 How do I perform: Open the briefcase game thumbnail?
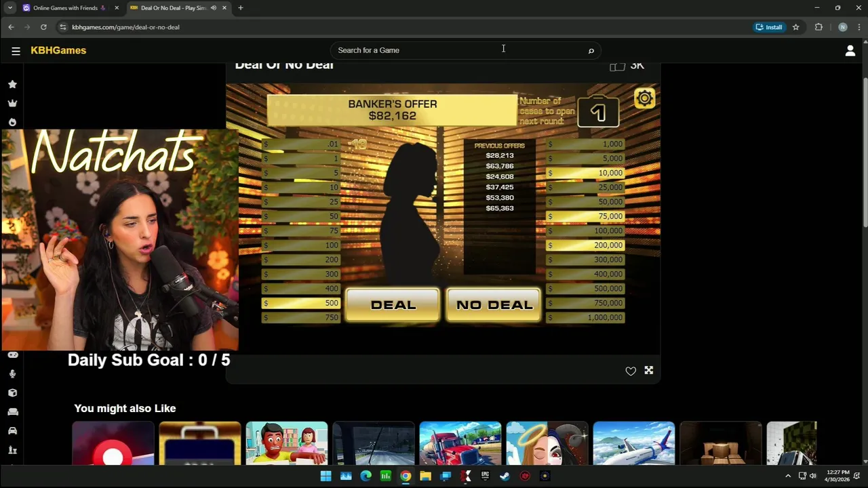[x=200, y=443]
